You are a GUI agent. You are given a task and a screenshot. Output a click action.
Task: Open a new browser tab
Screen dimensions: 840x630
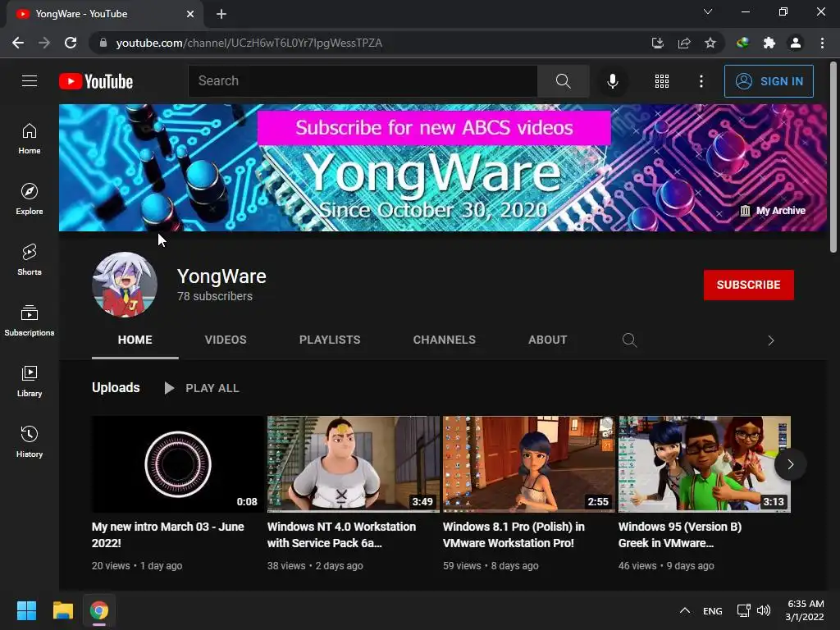(x=221, y=14)
